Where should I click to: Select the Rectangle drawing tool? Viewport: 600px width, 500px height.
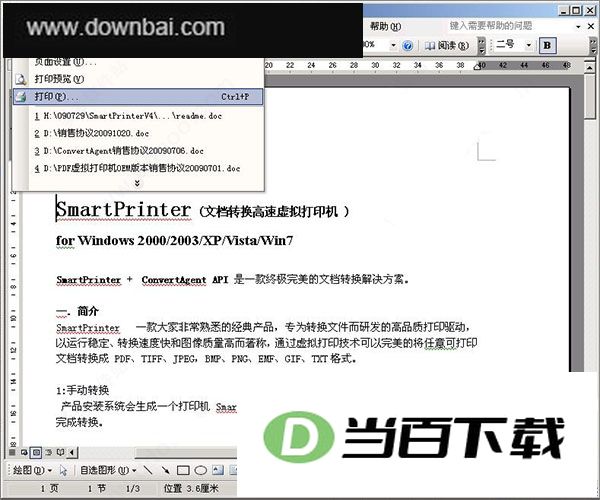183,470
